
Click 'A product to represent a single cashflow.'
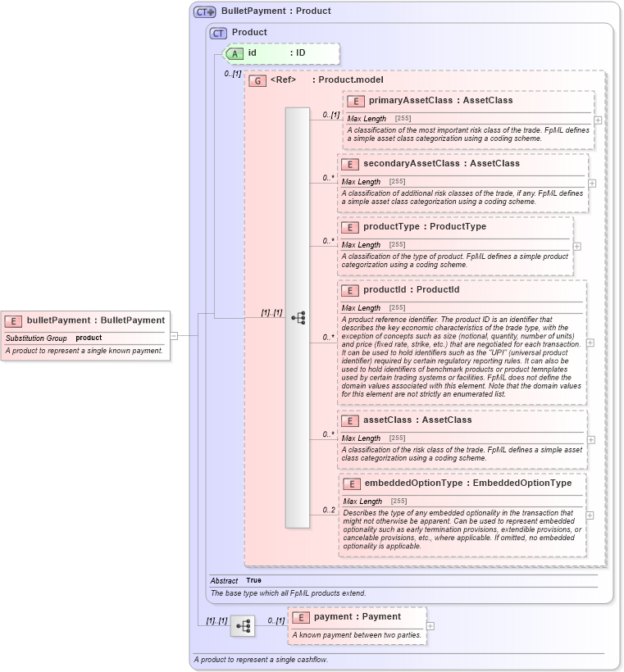261,660
